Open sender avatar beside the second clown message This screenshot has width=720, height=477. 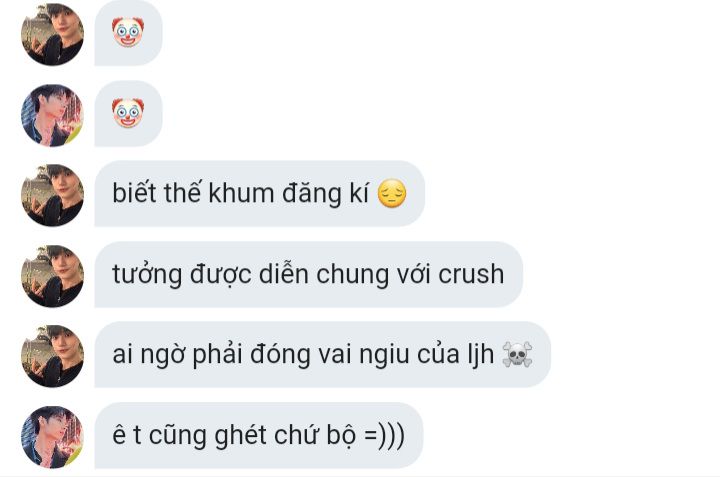(x=52, y=115)
